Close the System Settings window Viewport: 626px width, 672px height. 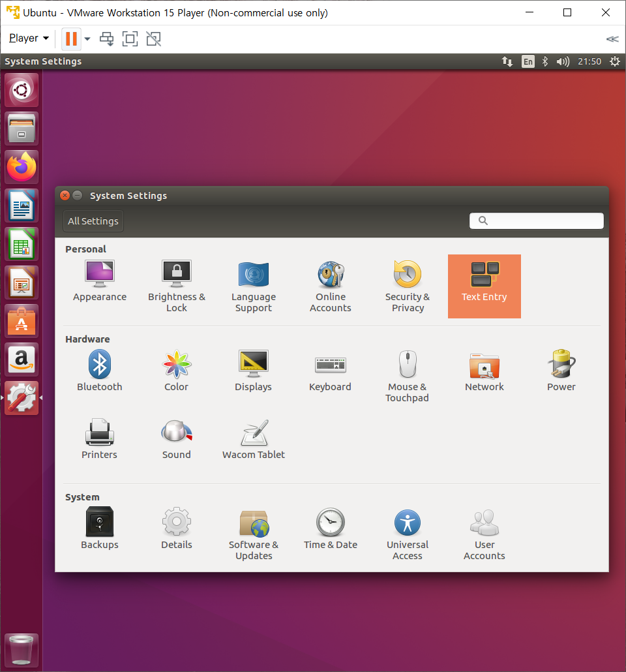point(65,196)
